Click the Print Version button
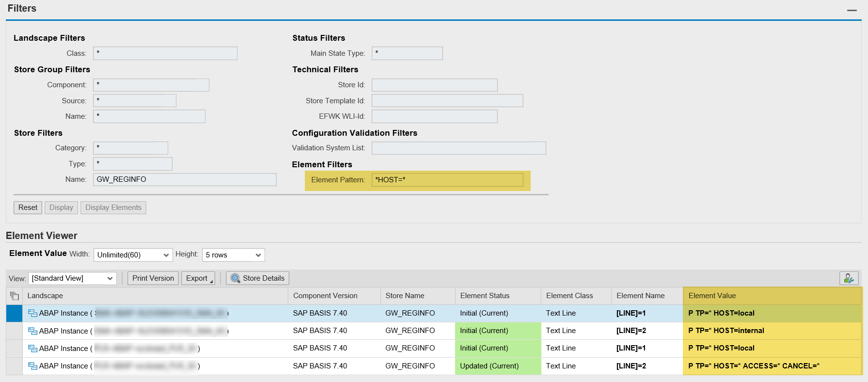868x382 pixels. (153, 278)
